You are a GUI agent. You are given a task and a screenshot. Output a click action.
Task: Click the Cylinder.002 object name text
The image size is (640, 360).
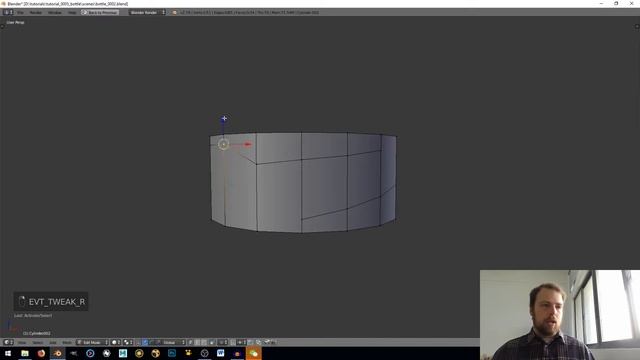(x=37, y=333)
